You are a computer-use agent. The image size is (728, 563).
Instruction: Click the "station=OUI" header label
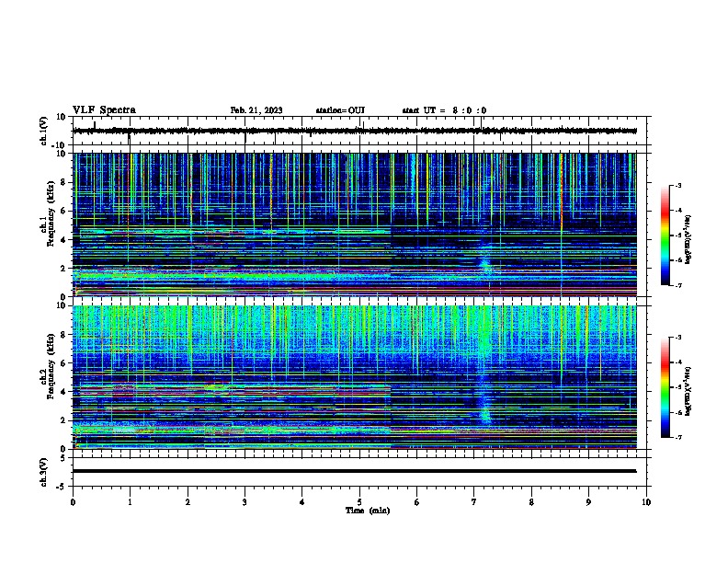click(x=340, y=110)
